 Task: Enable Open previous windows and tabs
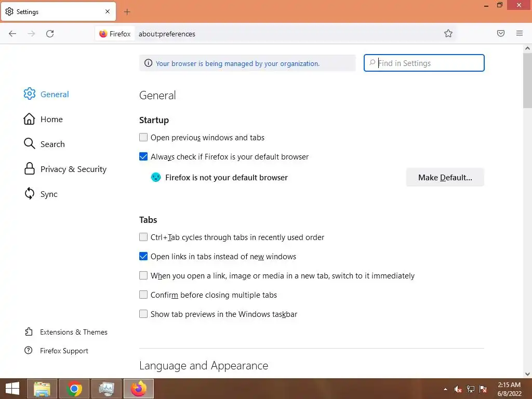[143, 137]
